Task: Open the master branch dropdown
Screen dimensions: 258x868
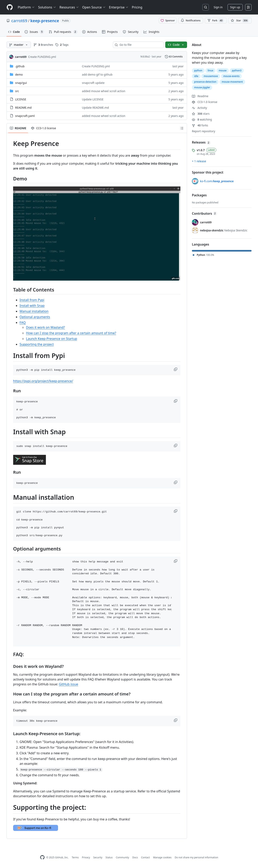Action: coord(19,45)
